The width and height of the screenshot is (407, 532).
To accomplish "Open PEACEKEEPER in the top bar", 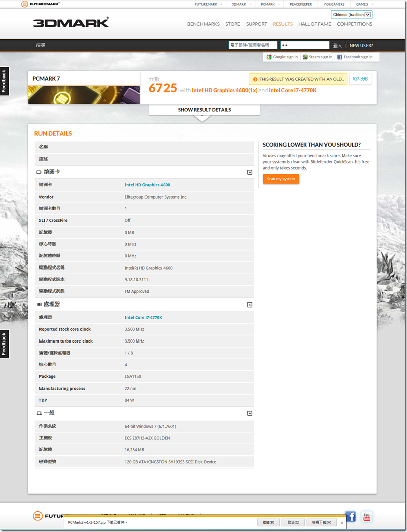I will [301, 4].
